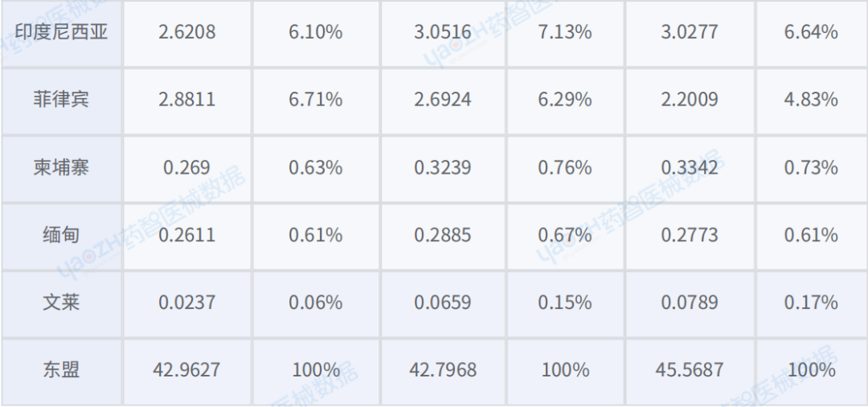Click the 45.5687 total cell
868x407 pixels.
pos(690,370)
